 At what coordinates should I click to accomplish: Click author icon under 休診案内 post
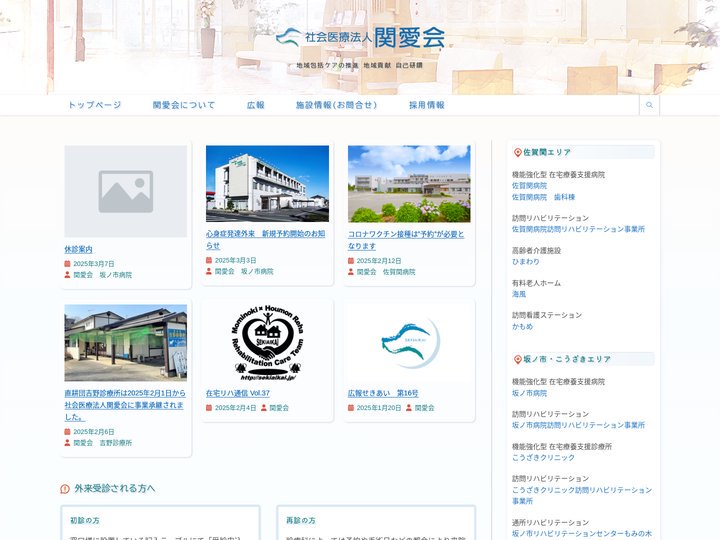pyautogui.click(x=67, y=275)
